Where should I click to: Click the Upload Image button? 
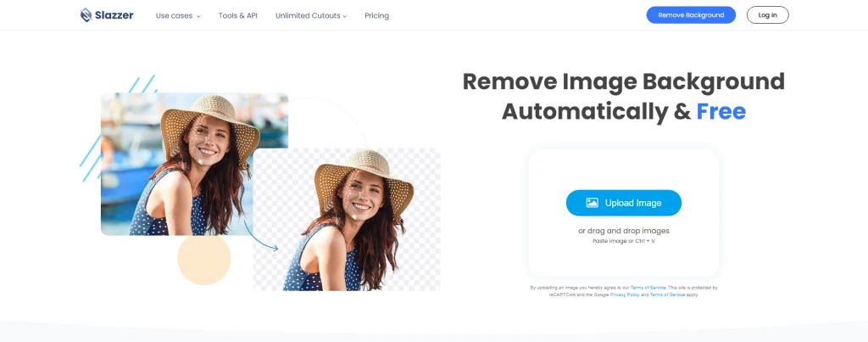point(623,203)
